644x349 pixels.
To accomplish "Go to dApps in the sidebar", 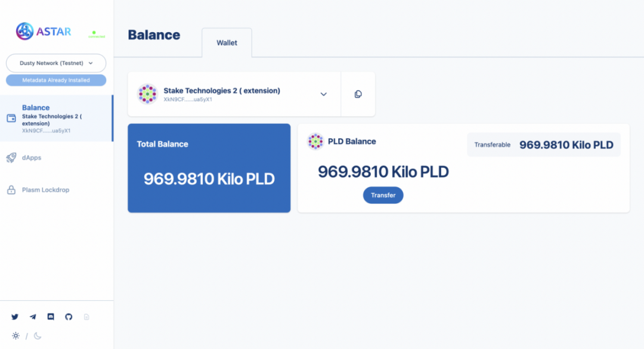I will [32, 158].
